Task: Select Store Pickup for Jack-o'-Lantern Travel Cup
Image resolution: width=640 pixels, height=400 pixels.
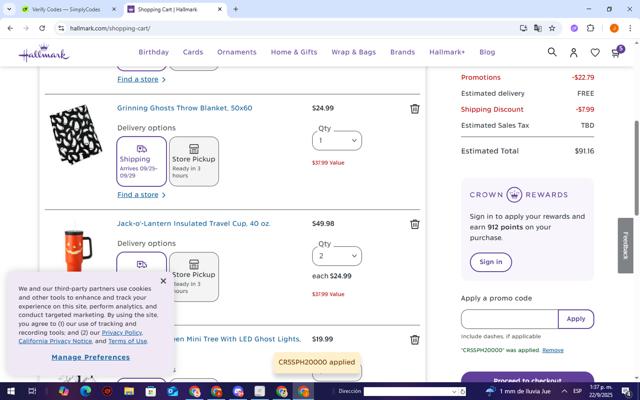Action: coord(194,277)
